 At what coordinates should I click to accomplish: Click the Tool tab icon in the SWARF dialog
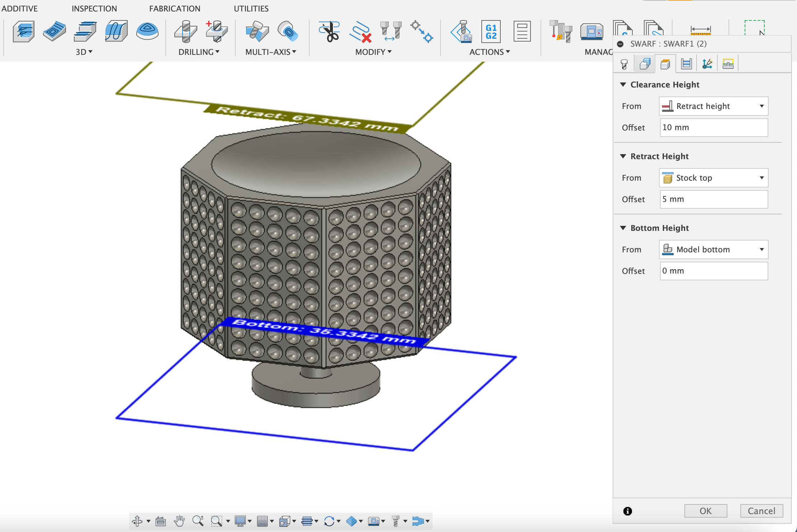[x=624, y=63]
